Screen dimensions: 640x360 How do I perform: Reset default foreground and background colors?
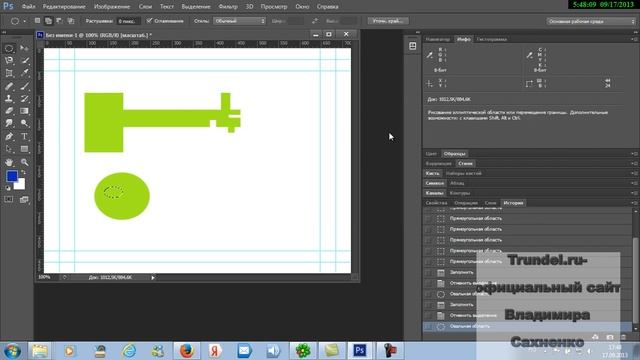point(8,188)
